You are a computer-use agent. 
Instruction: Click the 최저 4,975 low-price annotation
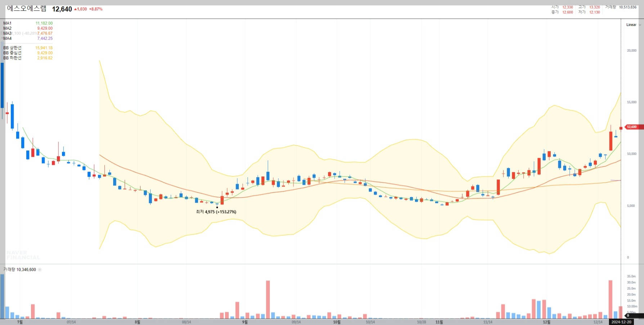pyautogui.click(x=216, y=212)
